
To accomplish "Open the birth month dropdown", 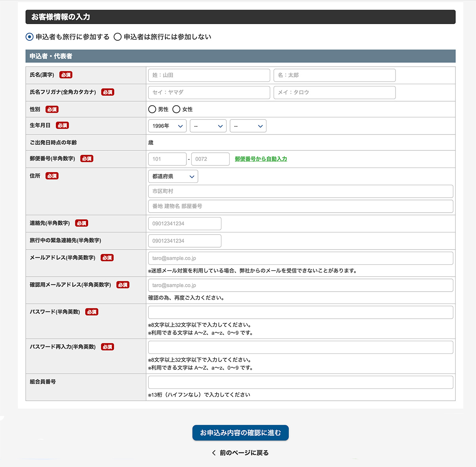I will tap(208, 126).
